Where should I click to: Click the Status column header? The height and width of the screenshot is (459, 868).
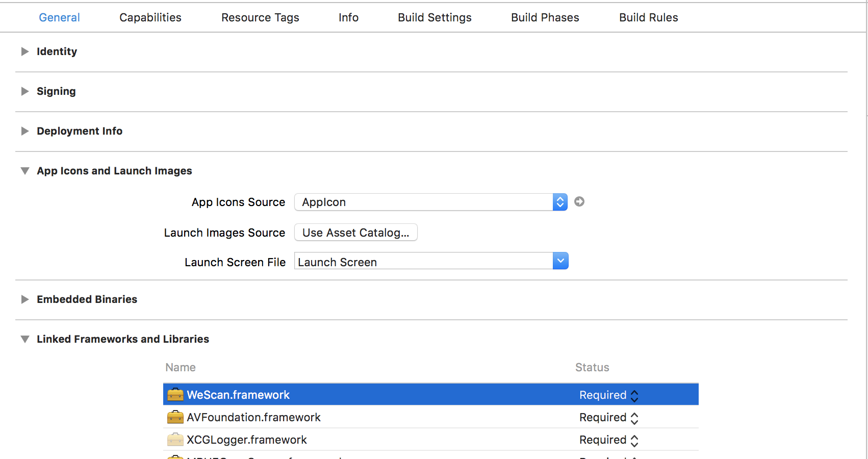click(x=592, y=367)
